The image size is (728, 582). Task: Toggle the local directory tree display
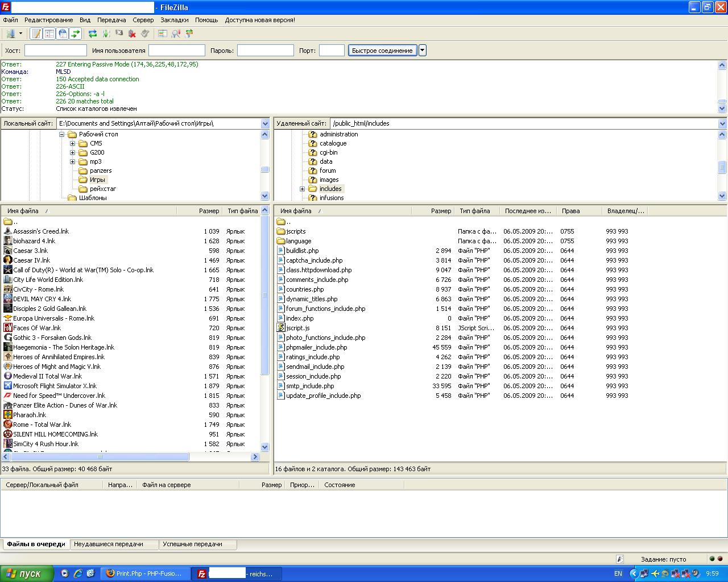click(49, 34)
